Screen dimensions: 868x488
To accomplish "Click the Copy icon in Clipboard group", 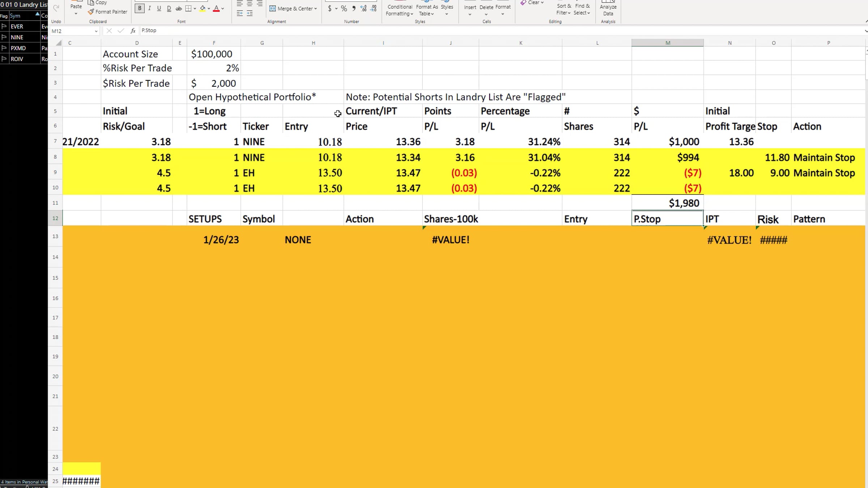I will coord(91,3).
